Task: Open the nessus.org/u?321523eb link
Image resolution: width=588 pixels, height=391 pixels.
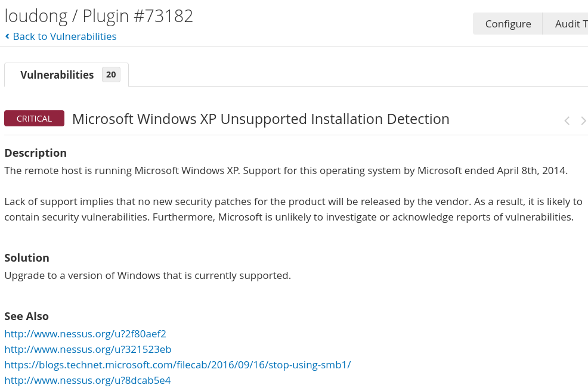Action: [x=88, y=349]
